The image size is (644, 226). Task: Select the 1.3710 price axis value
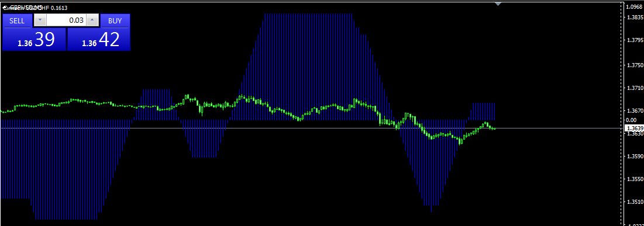tap(634, 88)
